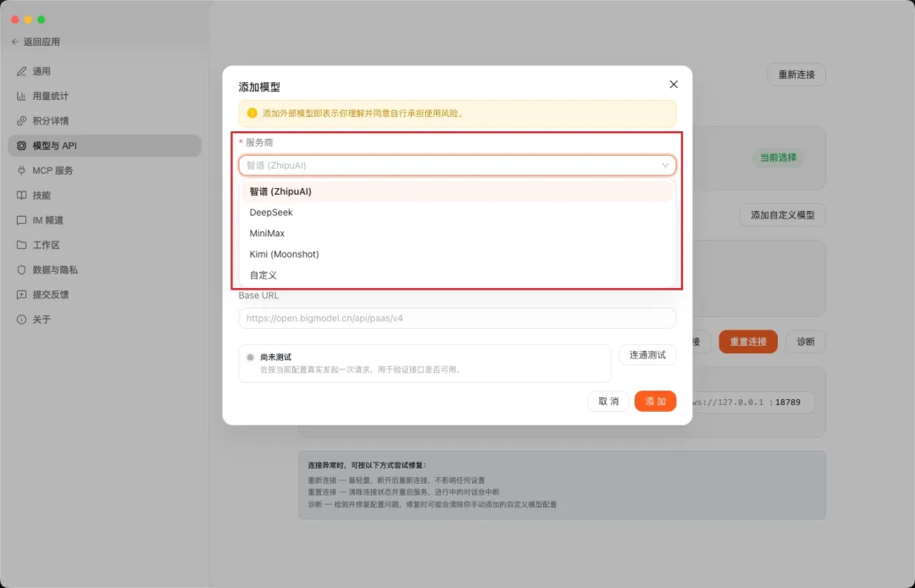Click the pencil icon next to 通用
The height and width of the screenshot is (588, 915).
point(21,71)
